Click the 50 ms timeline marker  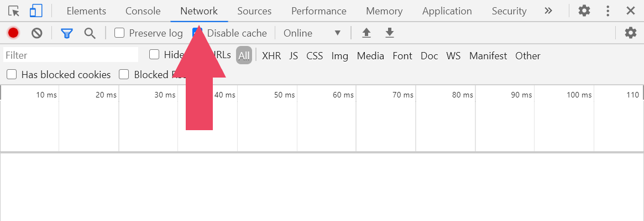[x=285, y=95]
